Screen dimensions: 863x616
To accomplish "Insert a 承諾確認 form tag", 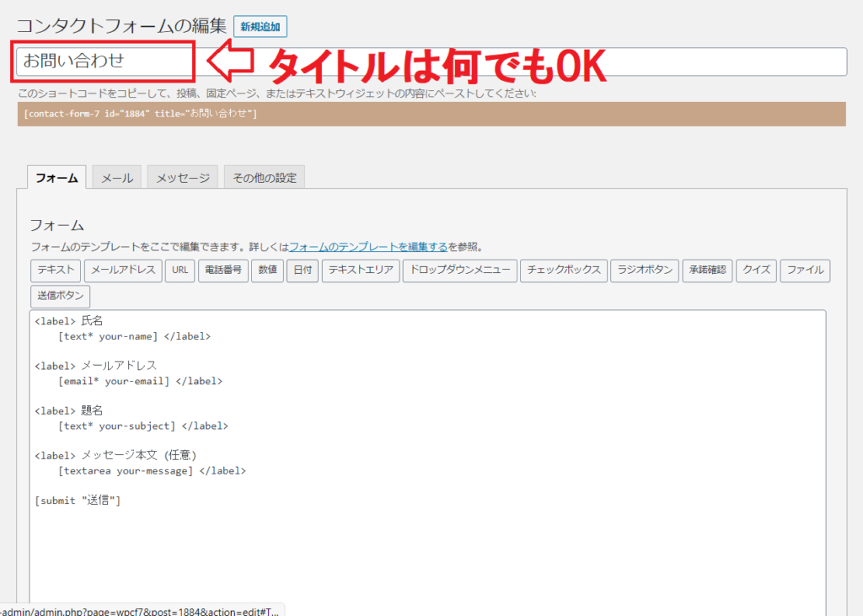I will [x=707, y=271].
